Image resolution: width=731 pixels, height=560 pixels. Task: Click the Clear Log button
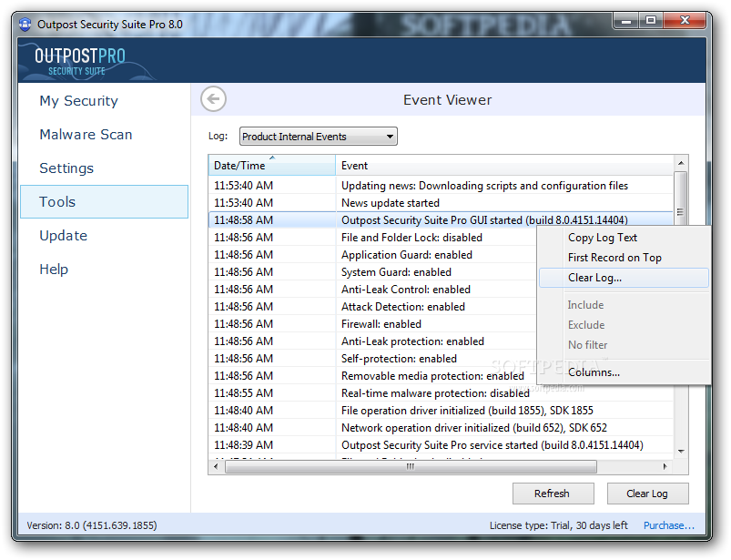[647, 494]
